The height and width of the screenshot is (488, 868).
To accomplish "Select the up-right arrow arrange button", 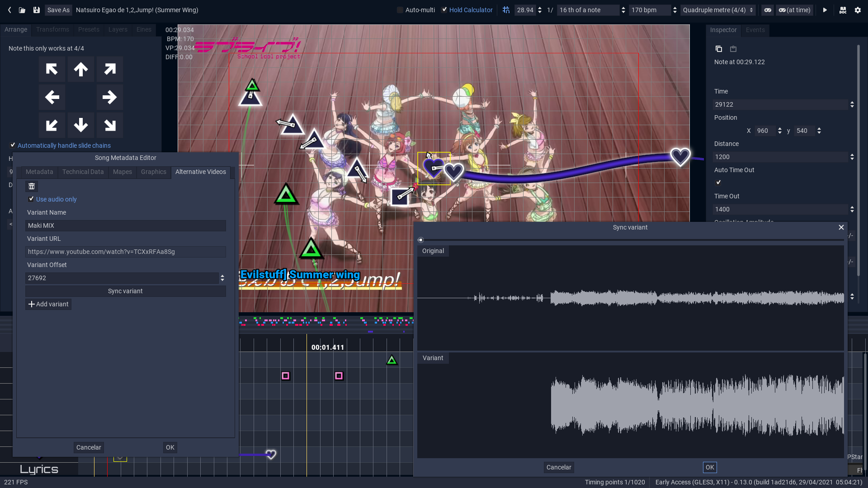I will pyautogui.click(x=110, y=69).
